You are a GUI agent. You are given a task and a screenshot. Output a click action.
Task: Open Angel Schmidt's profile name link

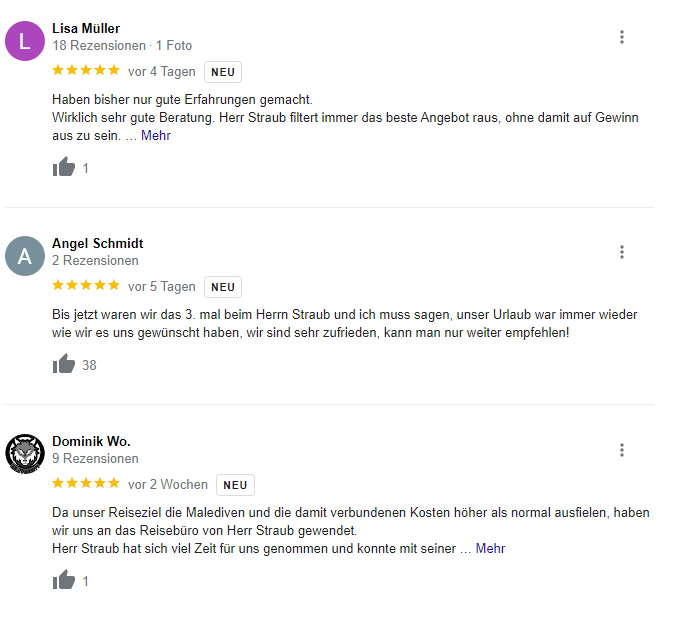tap(98, 244)
